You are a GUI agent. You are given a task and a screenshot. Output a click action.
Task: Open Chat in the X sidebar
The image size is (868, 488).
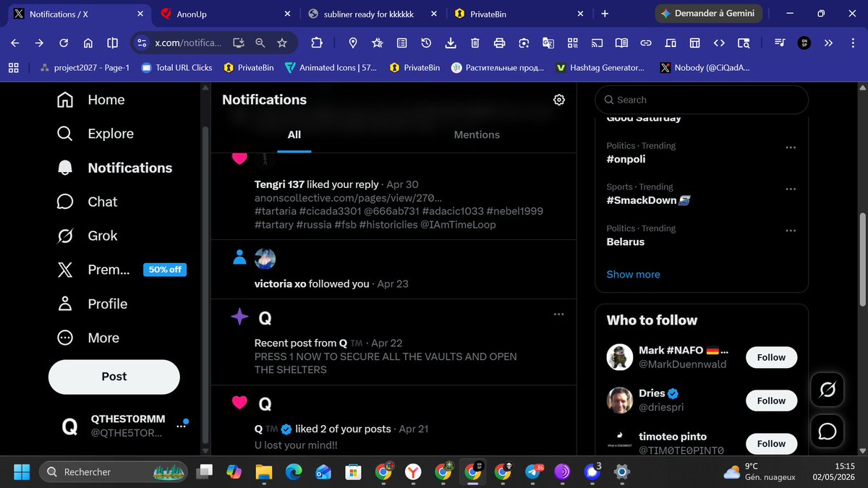pos(88,202)
